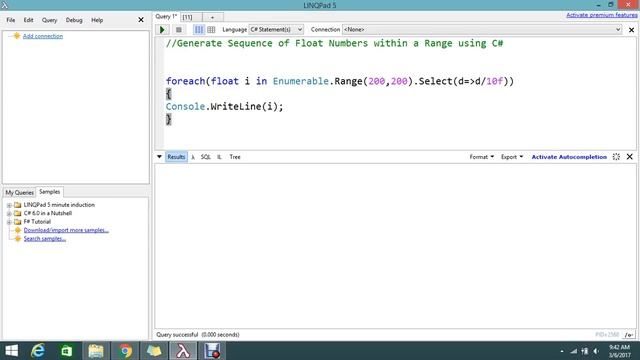Select the [11] query tab
Image resolution: width=640 pixels, height=360 pixels.
(x=191, y=17)
